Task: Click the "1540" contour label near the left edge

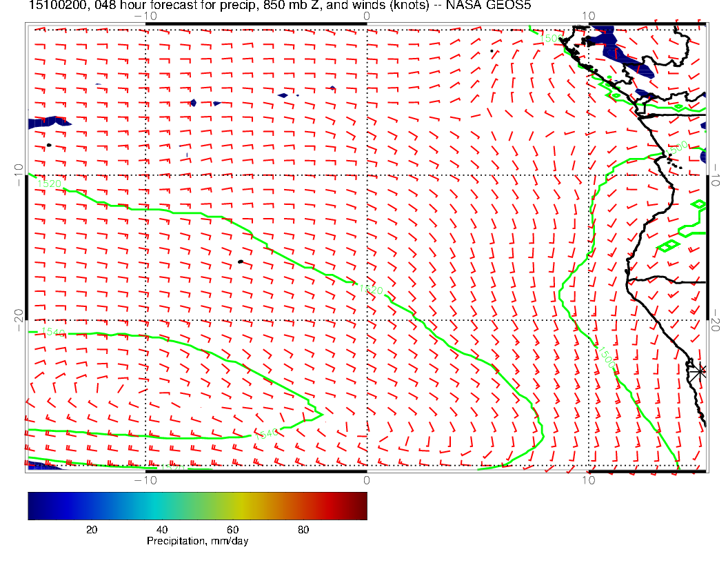Action: [52, 333]
